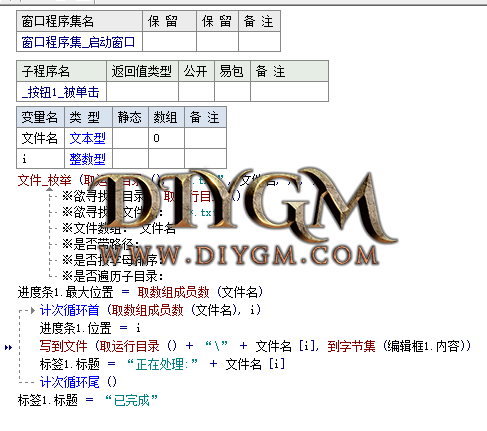Click the 数组 column header
487x431 pixels.
point(166,117)
